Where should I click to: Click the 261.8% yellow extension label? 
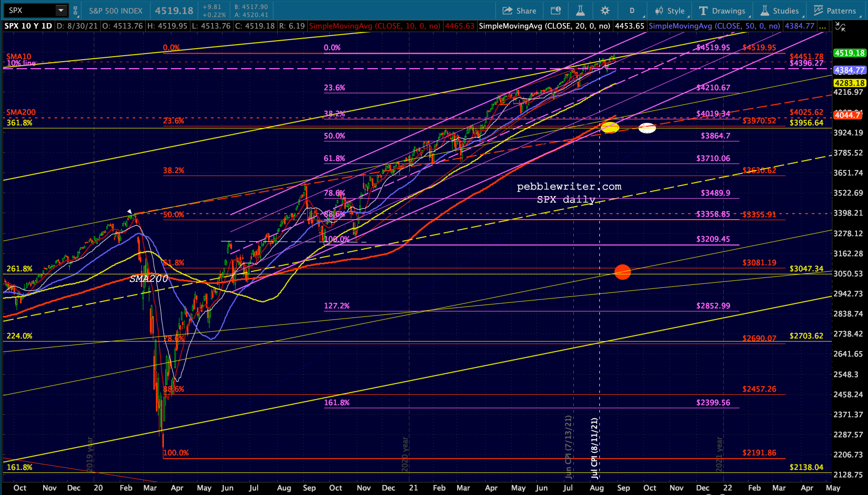point(20,269)
